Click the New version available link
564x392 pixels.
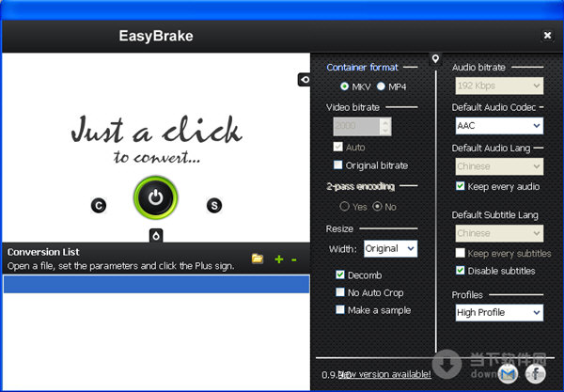click(x=384, y=374)
